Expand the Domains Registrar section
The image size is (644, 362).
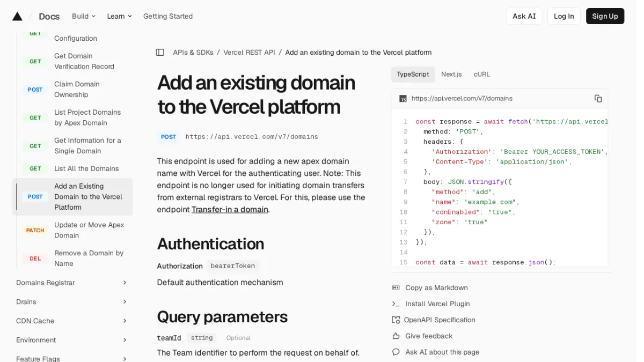tap(72, 283)
